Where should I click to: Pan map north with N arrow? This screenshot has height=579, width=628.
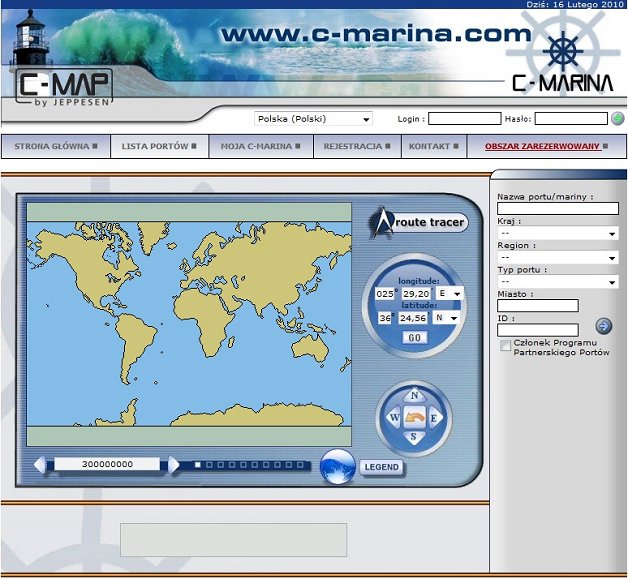point(414,394)
